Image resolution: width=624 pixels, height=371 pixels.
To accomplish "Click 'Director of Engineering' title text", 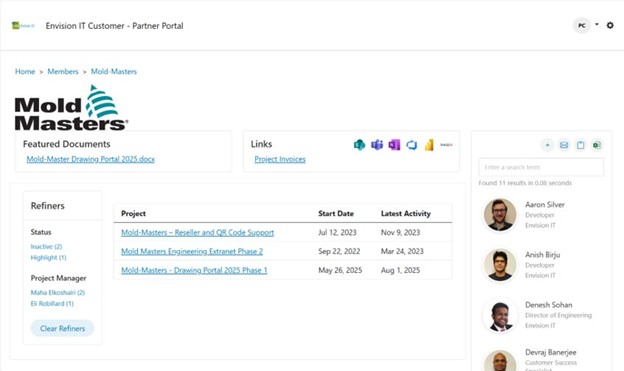I will pos(558,315).
